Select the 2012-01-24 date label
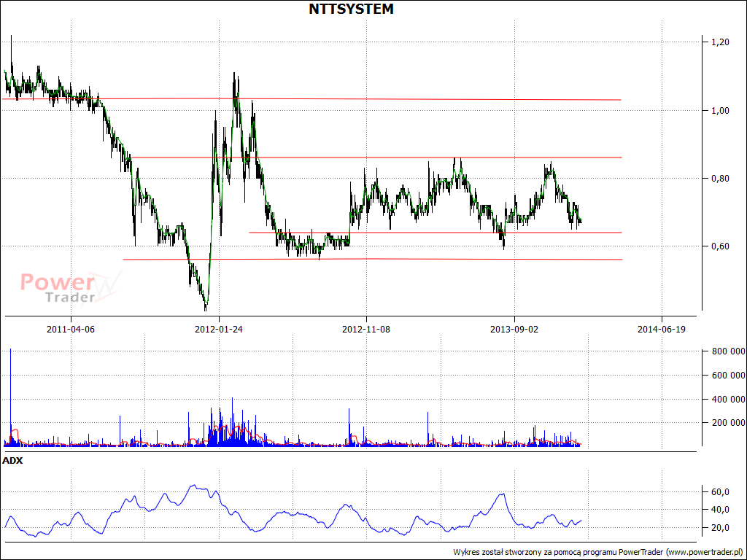This screenshot has width=747, height=560. coord(219,329)
